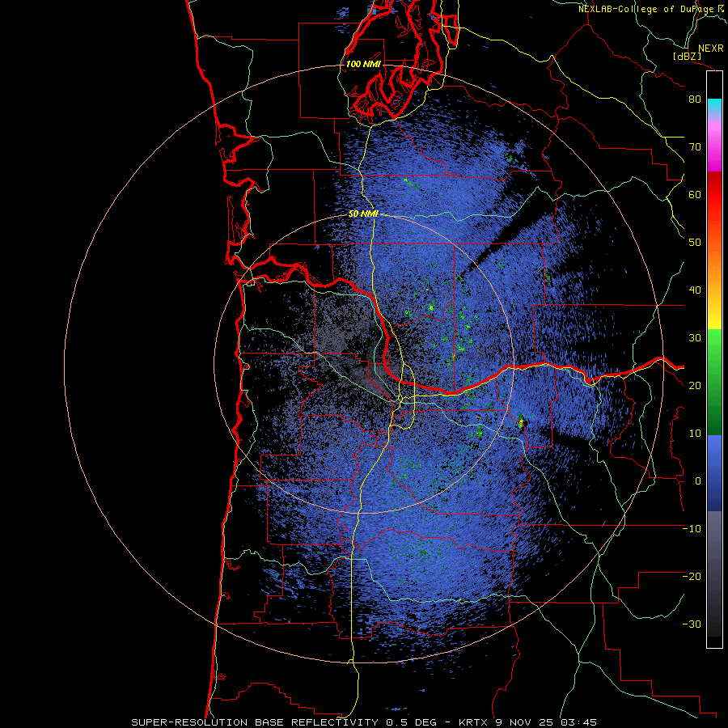Image resolution: width=728 pixels, height=728 pixels.
Task: Click the 0.5 DEG elevation text in caption
Action: [x=411, y=722]
